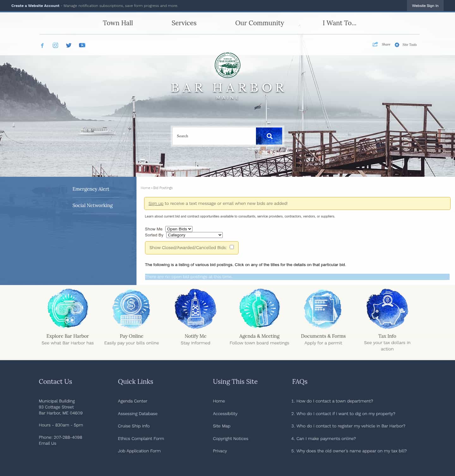Click the search magnifying glass button
The image size is (455, 476).
(x=269, y=136)
